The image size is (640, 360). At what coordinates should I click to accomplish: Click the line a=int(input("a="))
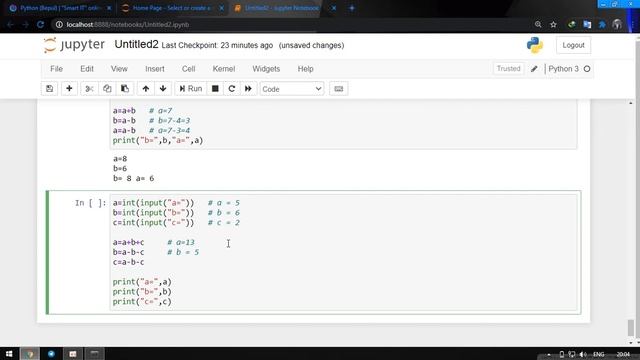pyautogui.click(x=153, y=203)
